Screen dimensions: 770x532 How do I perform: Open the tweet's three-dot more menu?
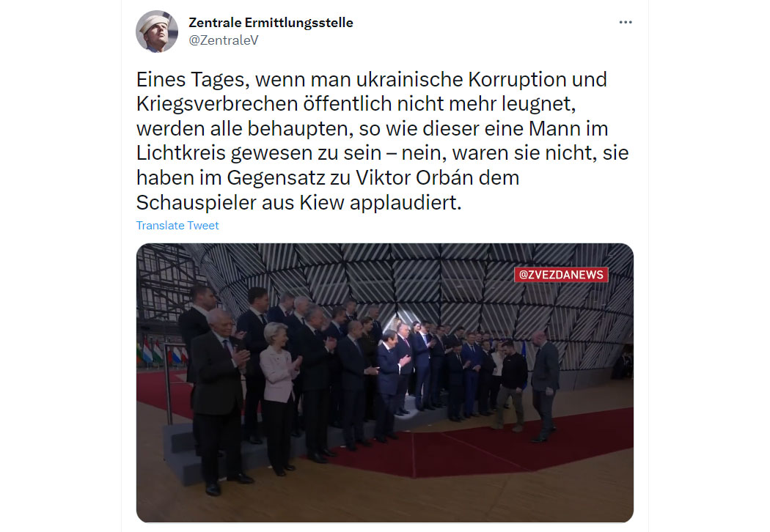point(625,22)
